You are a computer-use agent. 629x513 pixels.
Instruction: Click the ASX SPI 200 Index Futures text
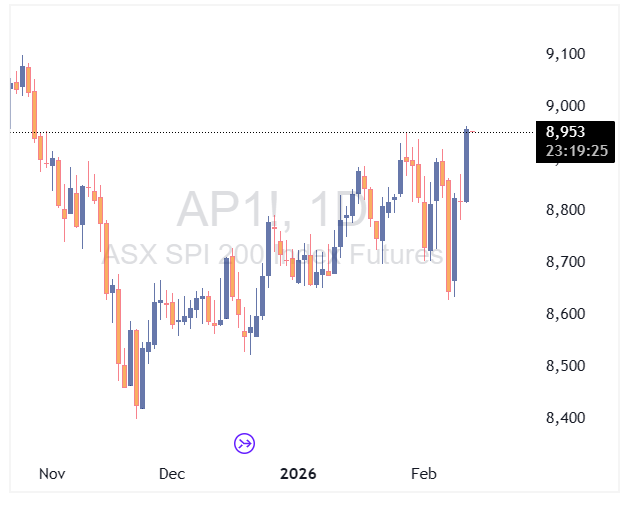click(272, 254)
